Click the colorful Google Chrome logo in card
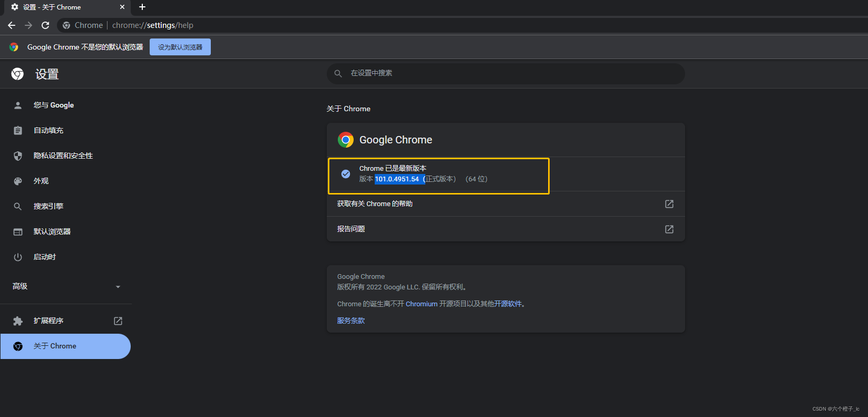This screenshot has width=868, height=417. point(346,140)
